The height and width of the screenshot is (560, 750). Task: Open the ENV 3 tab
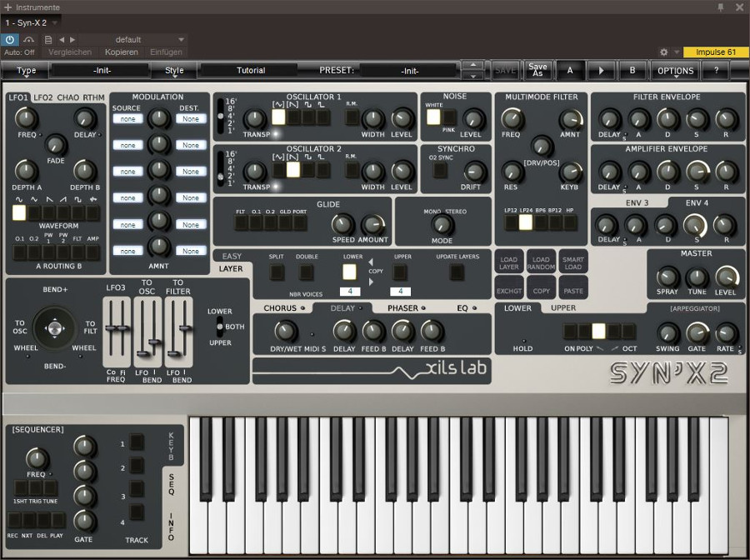click(x=637, y=202)
